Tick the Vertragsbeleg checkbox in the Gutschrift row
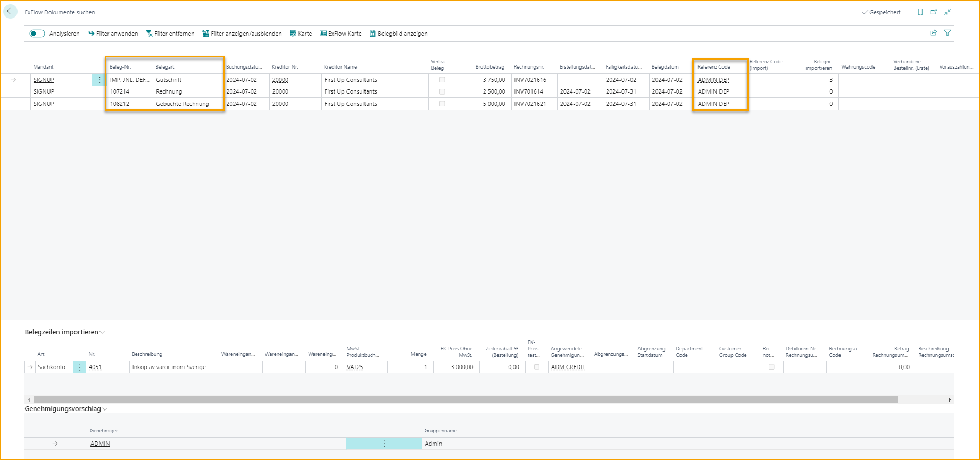The image size is (980, 460). (442, 80)
